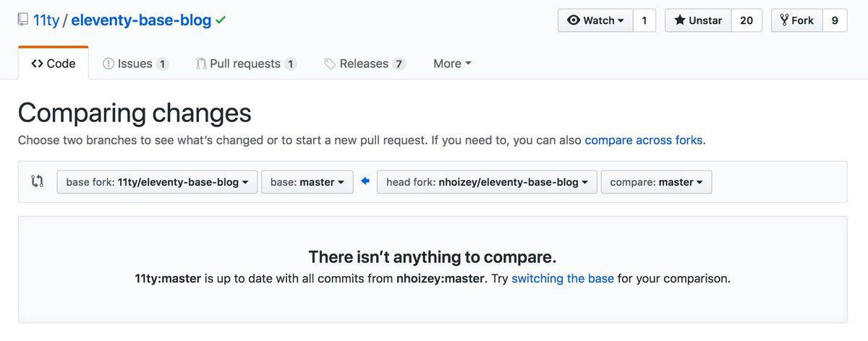Open the eleventy-base-blog repository link

pos(141,20)
